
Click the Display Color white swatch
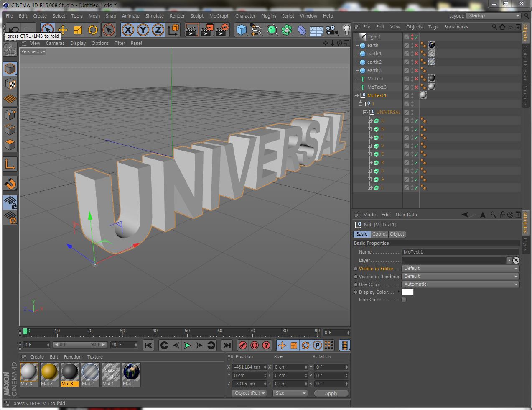pos(407,292)
